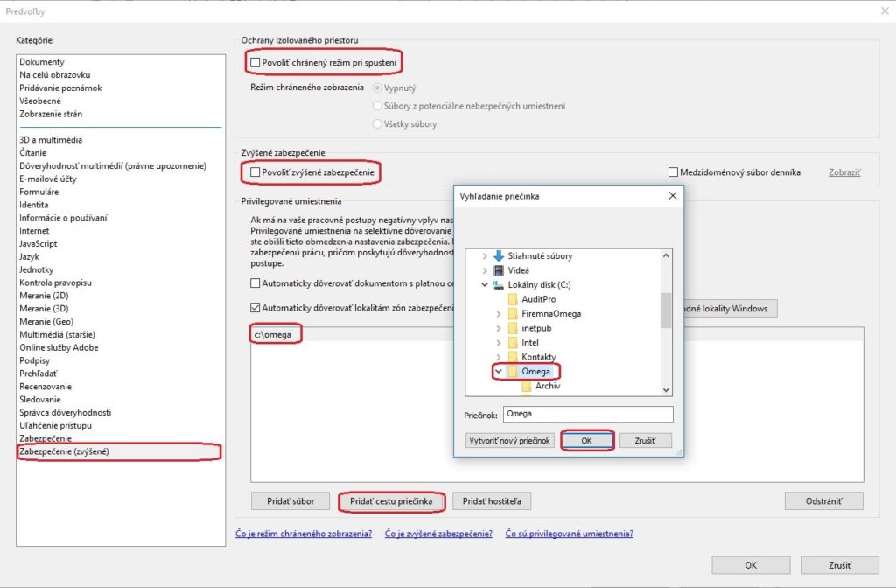Enable Povoliť chránený režim pri spustení checkbox
This screenshot has height=588, width=896.
pos(255,63)
